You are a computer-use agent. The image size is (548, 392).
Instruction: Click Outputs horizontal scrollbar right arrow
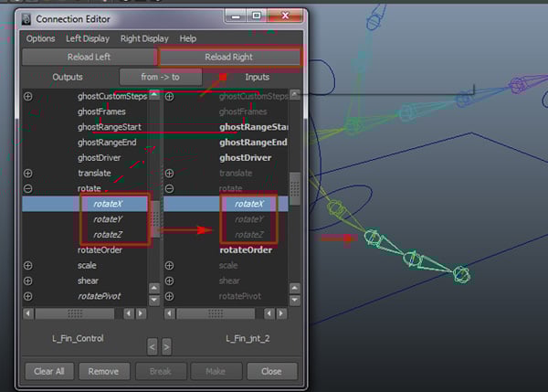click(141, 313)
